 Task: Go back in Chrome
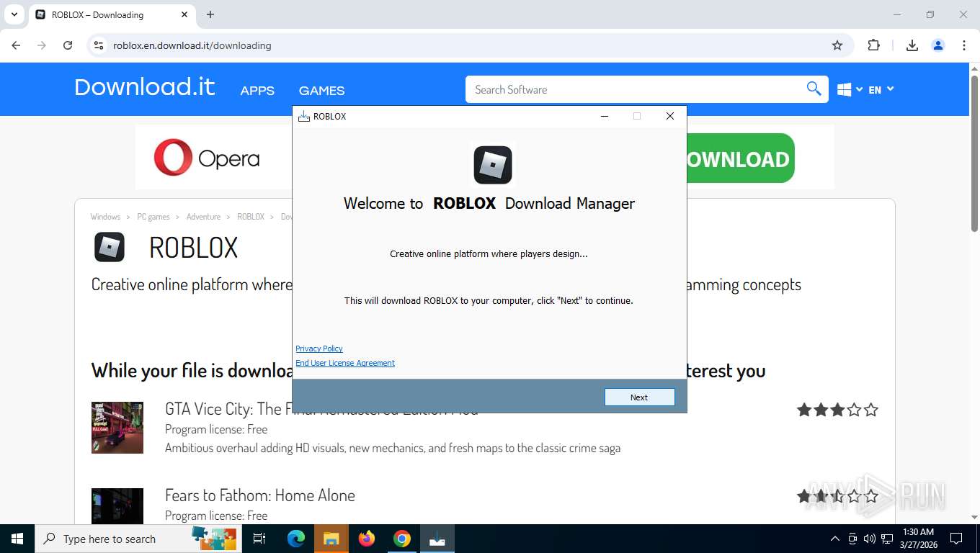[x=16, y=45]
